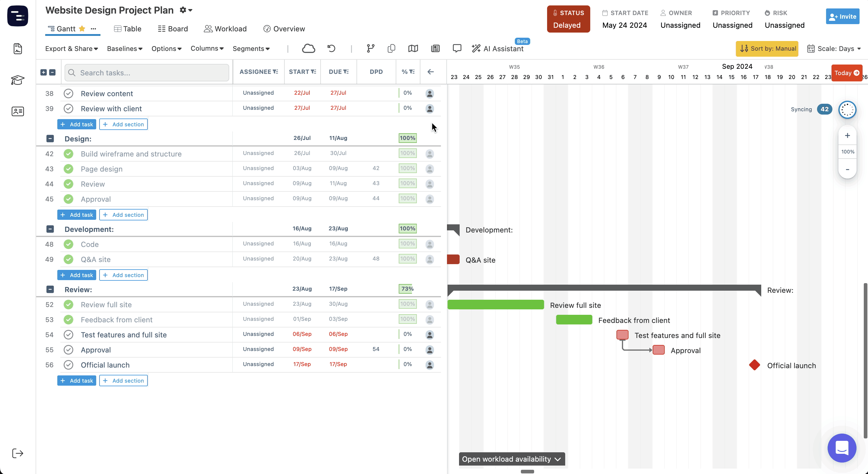
Task: Uncheck the completed Page design task
Action: coord(68,169)
